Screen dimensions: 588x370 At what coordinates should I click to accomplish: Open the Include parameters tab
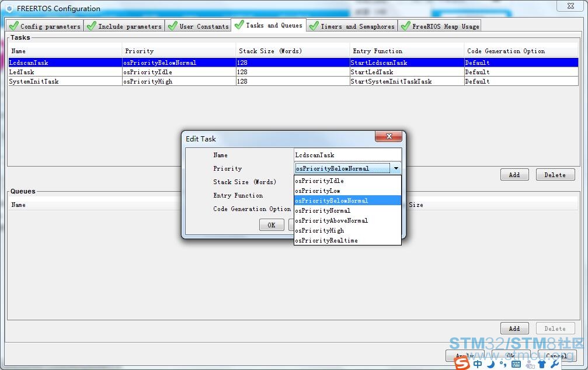[x=124, y=26]
